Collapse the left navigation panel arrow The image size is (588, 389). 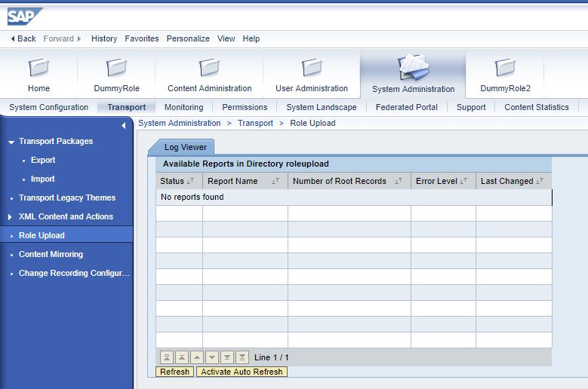click(x=123, y=126)
